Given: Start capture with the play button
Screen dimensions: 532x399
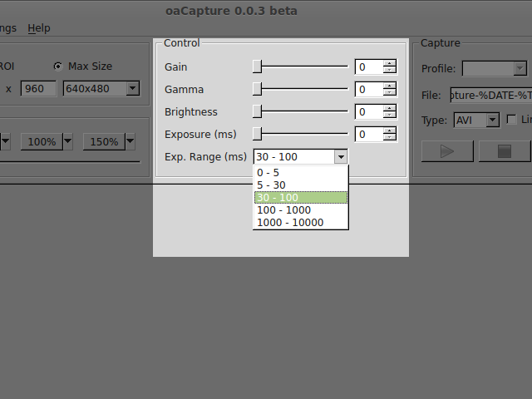Looking at the screenshot, I should (x=447, y=151).
